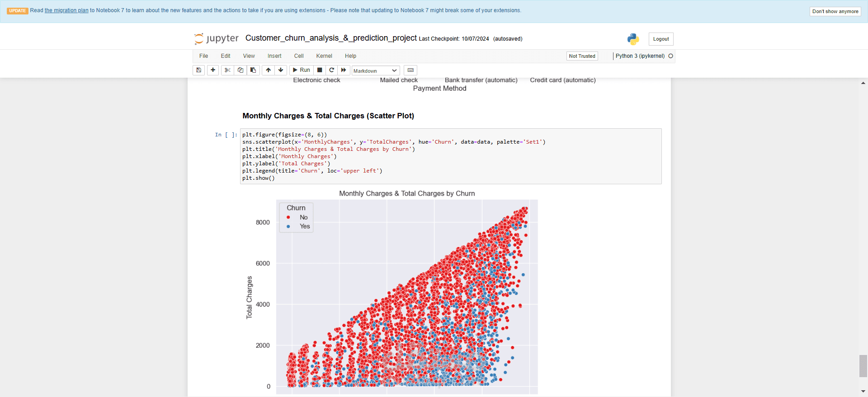Click the Not Trusted button
The image size is (868, 397).
click(582, 56)
